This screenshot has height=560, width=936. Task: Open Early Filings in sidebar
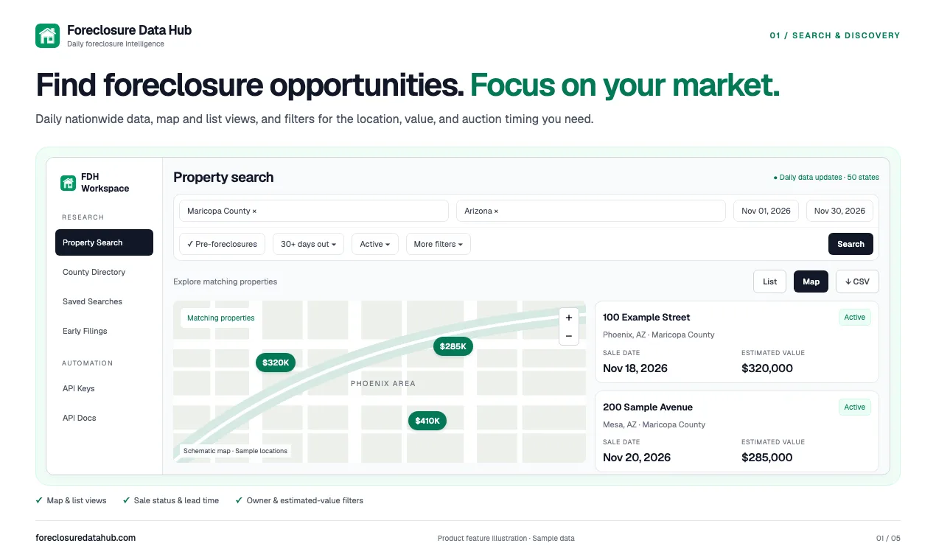(x=104, y=331)
